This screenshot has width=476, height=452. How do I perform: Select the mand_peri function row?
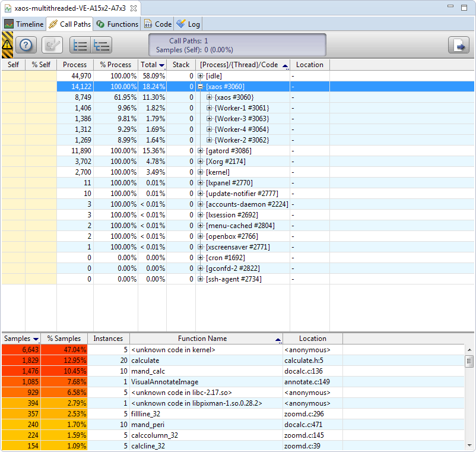coord(233,424)
